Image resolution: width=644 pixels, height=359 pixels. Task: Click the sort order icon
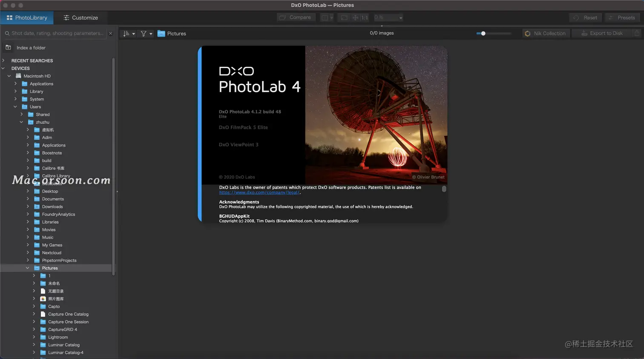(x=126, y=33)
